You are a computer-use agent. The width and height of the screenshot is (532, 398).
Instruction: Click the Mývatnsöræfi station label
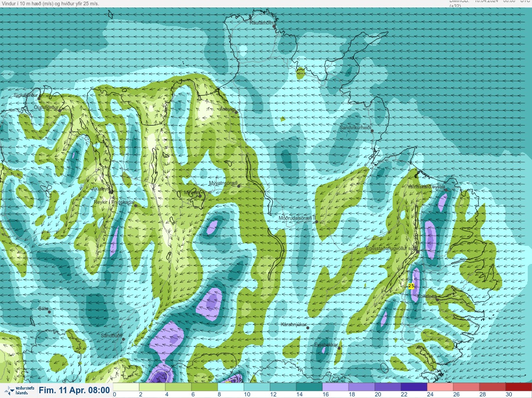point(223,183)
